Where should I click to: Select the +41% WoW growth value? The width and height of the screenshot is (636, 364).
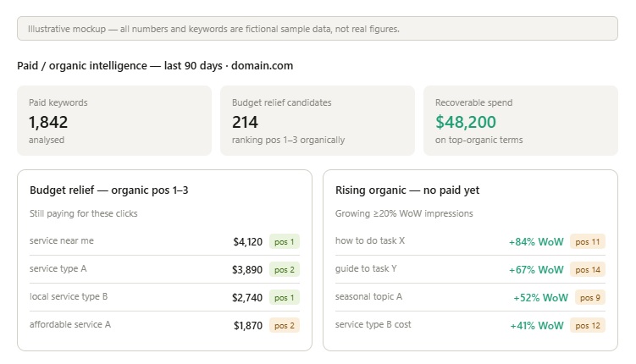tap(537, 326)
